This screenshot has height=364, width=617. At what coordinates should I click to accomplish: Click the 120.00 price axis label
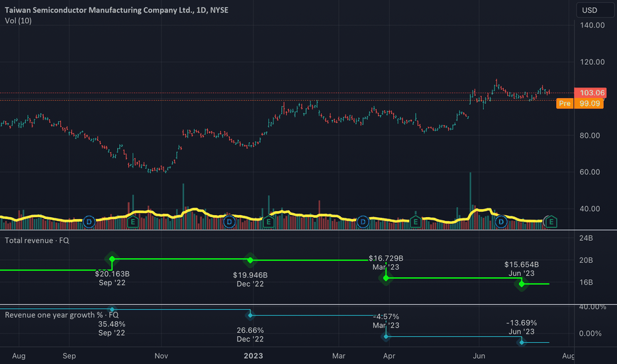[593, 62]
